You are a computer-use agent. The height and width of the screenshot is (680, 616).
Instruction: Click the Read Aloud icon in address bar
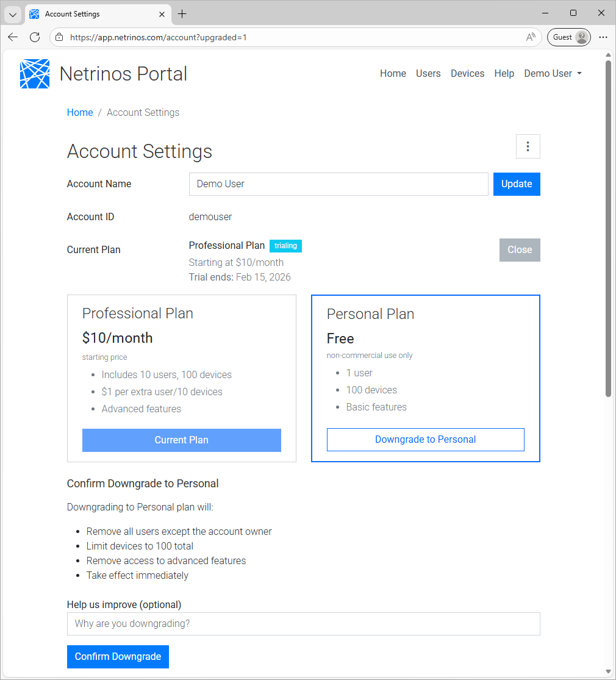click(531, 37)
